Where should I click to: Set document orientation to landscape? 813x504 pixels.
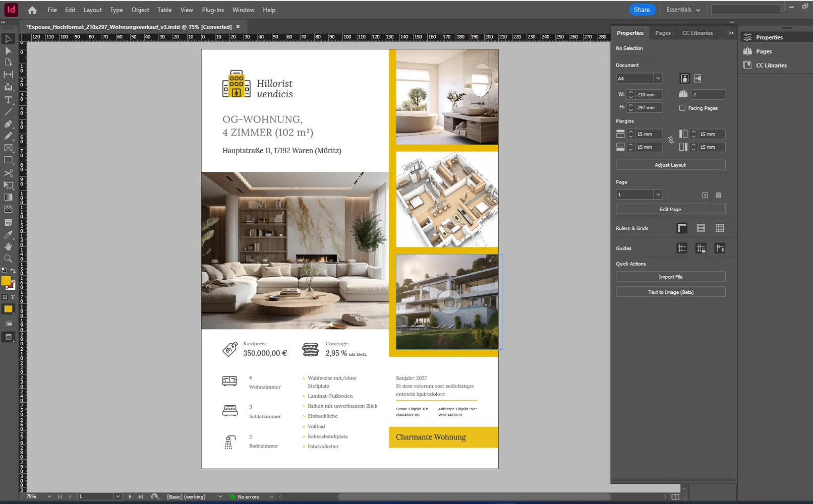click(x=698, y=78)
